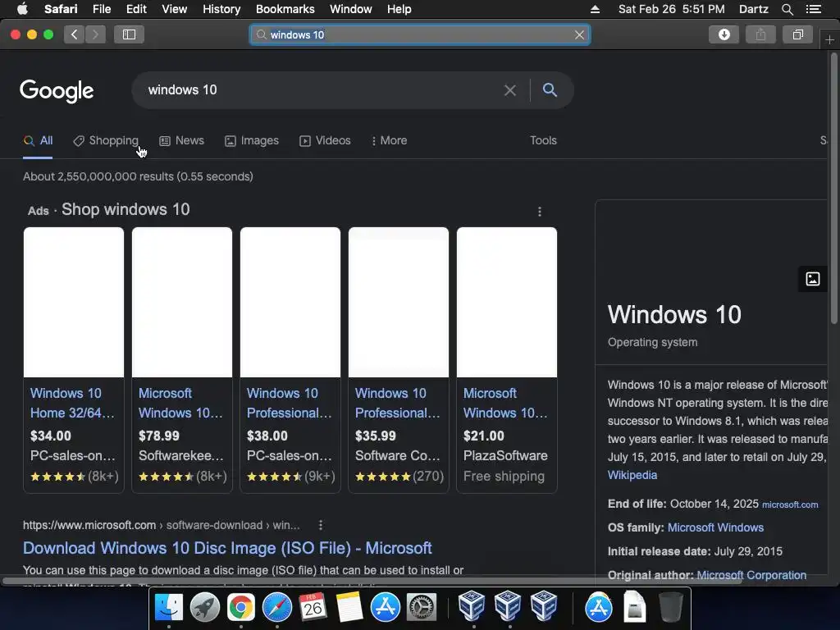Open Calendar from the Dock
The height and width of the screenshot is (630, 840).
tap(313, 608)
